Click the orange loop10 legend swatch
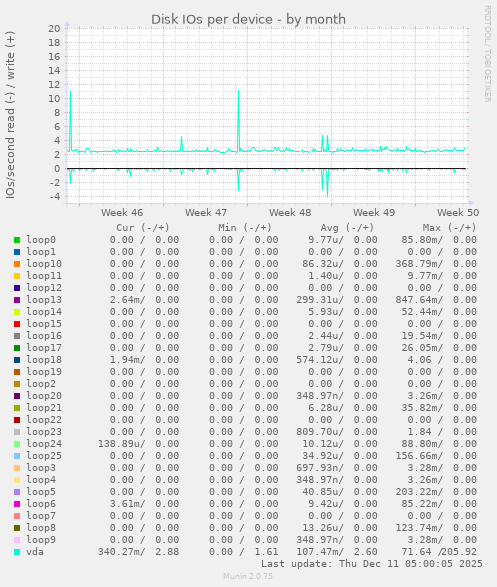 pos(17,264)
